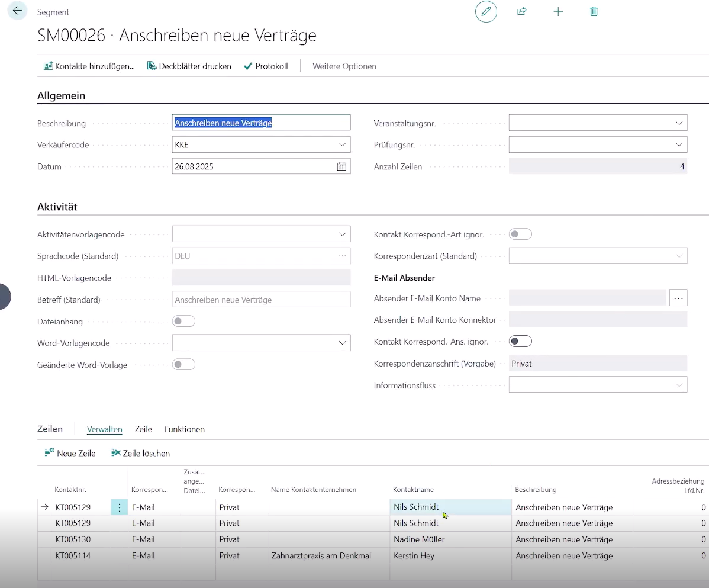Click the plus icon to create new

(x=558, y=11)
